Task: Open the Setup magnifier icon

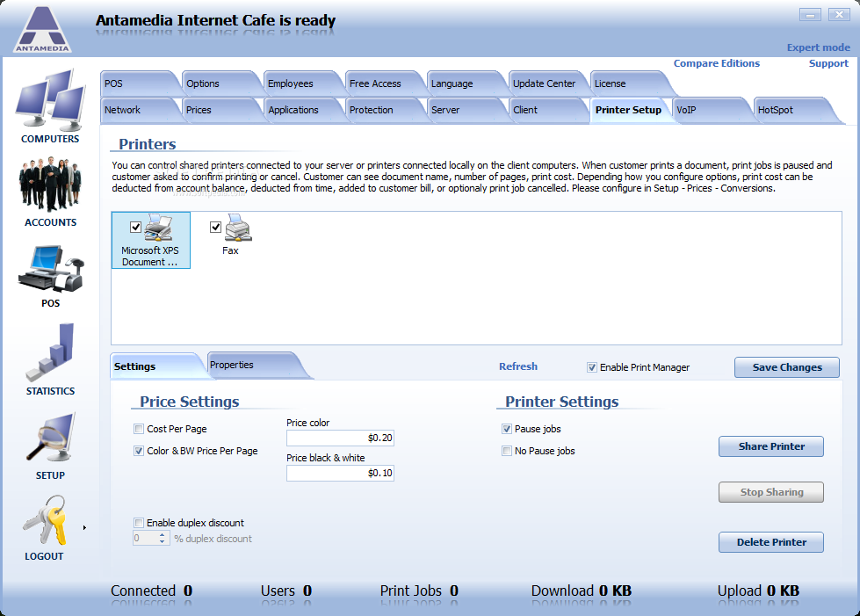Action: click(x=50, y=438)
